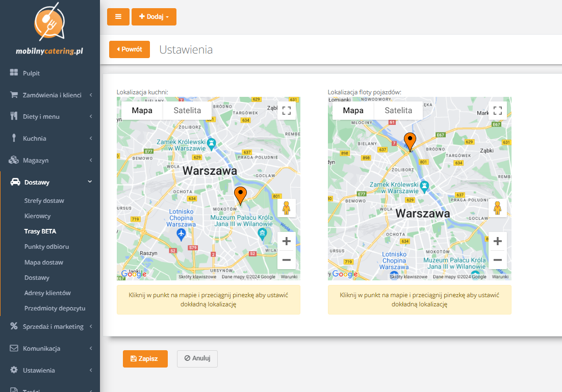Click the Pulpit sidebar label

pyautogui.click(x=31, y=73)
